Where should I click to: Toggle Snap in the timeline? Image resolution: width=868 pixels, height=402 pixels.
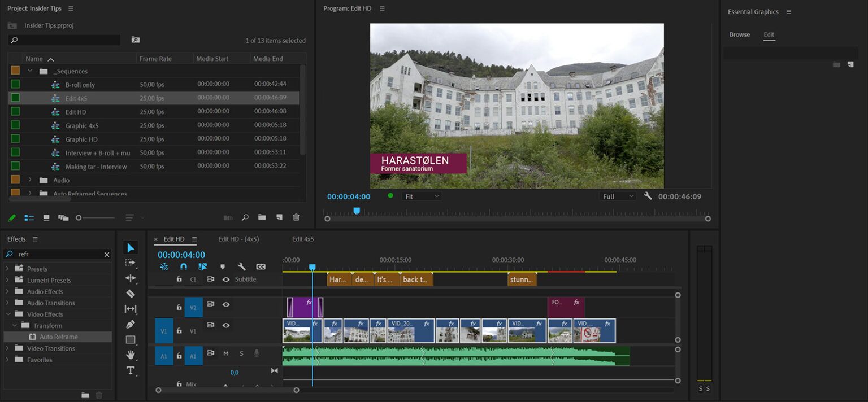[x=183, y=266]
